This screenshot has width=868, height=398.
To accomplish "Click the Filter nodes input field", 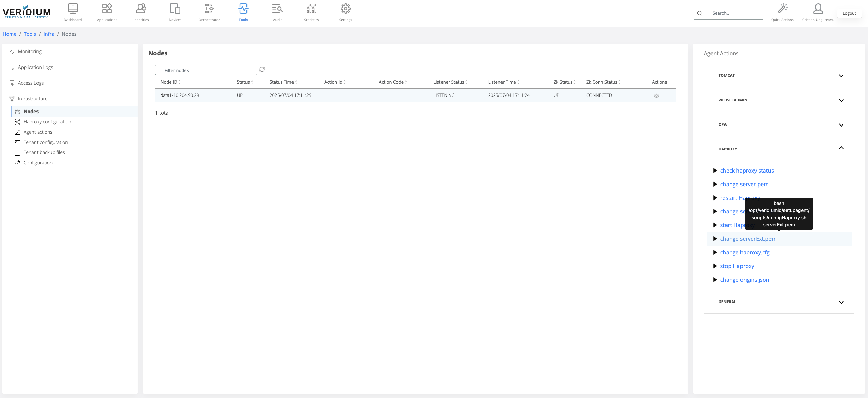I will pyautogui.click(x=206, y=70).
